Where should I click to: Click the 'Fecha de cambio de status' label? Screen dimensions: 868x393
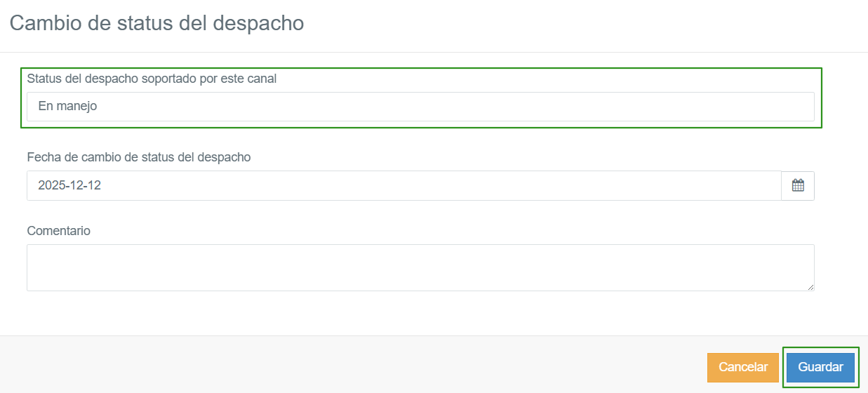[x=139, y=157]
